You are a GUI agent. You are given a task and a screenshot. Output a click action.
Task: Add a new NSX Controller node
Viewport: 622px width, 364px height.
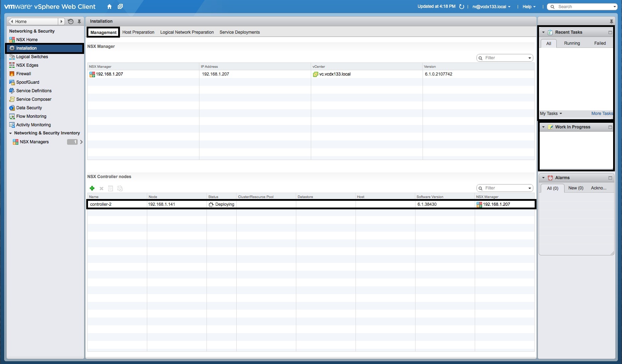pyautogui.click(x=92, y=188)
